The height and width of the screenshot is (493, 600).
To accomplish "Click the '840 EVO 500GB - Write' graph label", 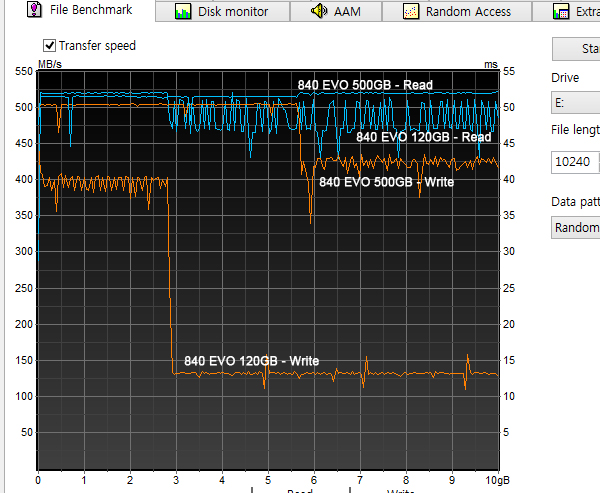I will point(386,182).
